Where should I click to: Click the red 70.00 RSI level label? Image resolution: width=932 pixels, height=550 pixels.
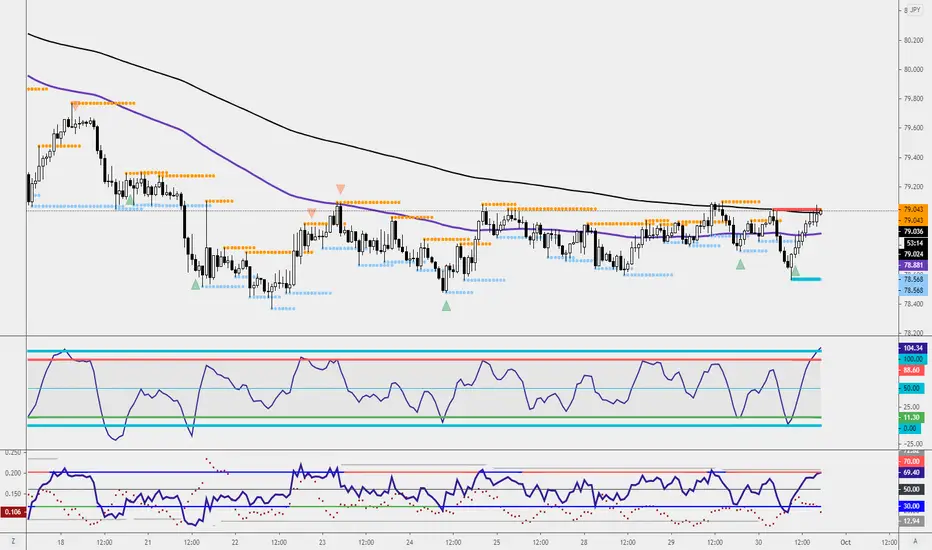tap(911, 461)
